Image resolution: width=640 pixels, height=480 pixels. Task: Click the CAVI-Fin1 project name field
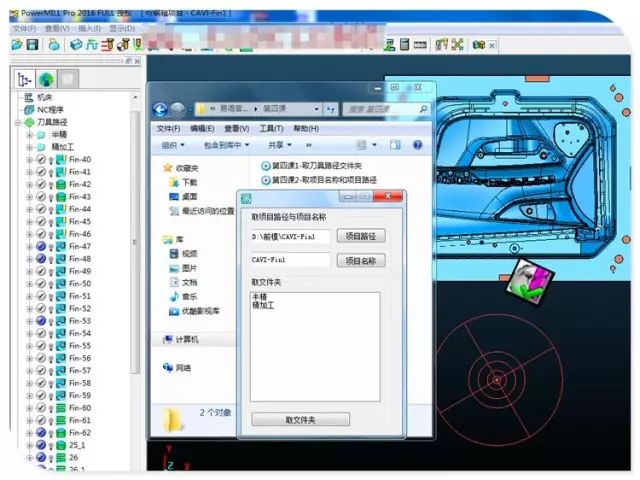click(289, 260)
